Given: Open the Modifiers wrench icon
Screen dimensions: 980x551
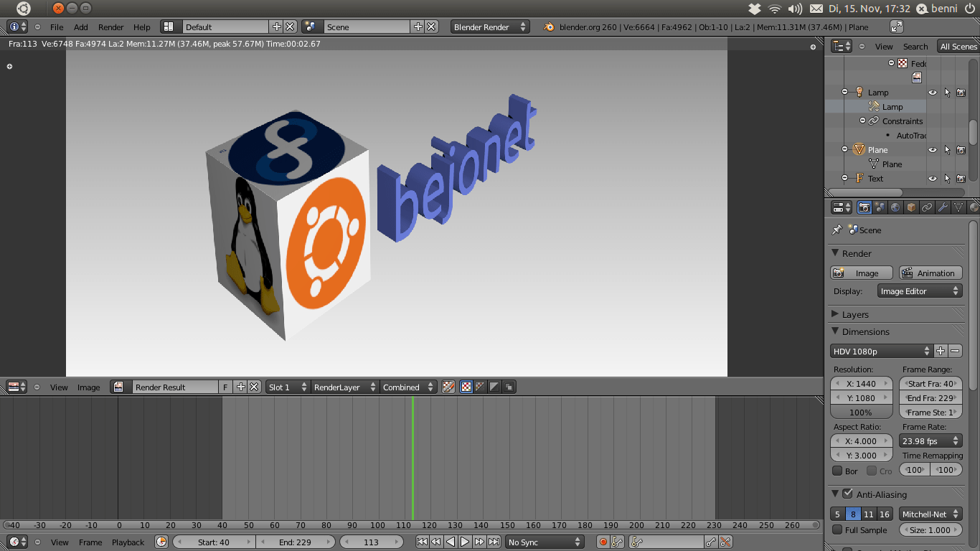Looking at the screenshot, I should 943,207.
